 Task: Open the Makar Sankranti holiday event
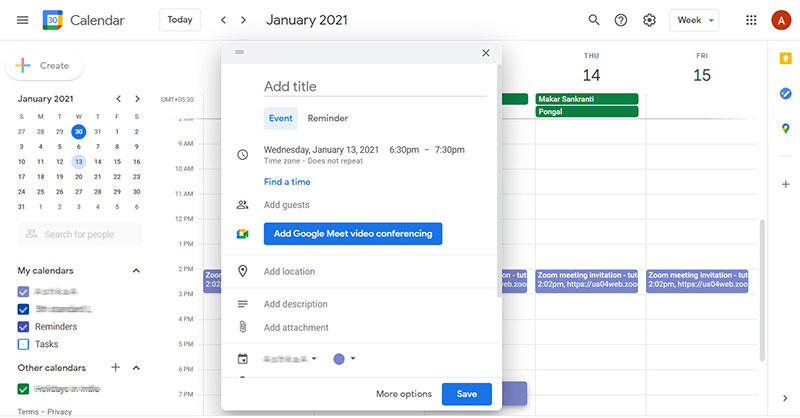(x=587, y=99)
